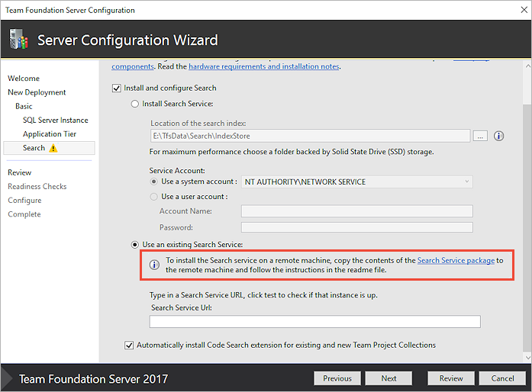Click the search index location field

pyautogui.click(x=310, y=136)
